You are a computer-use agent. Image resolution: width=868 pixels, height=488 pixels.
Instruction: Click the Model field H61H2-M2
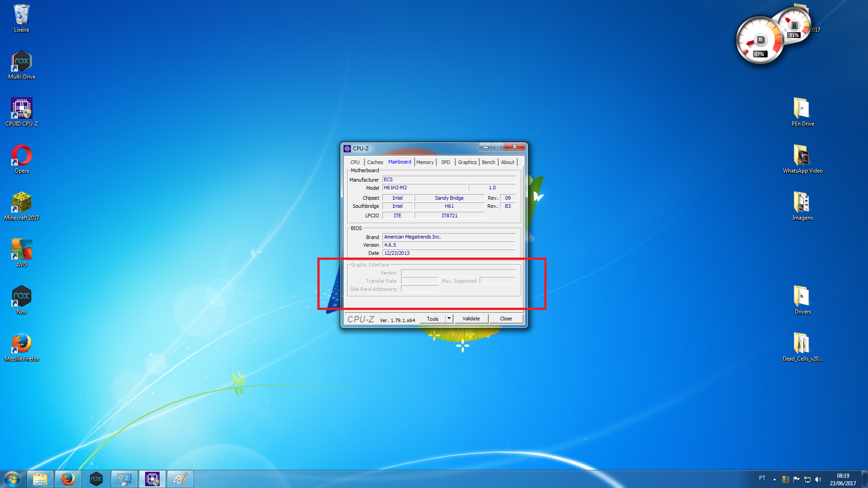click(x=425, y=188)
